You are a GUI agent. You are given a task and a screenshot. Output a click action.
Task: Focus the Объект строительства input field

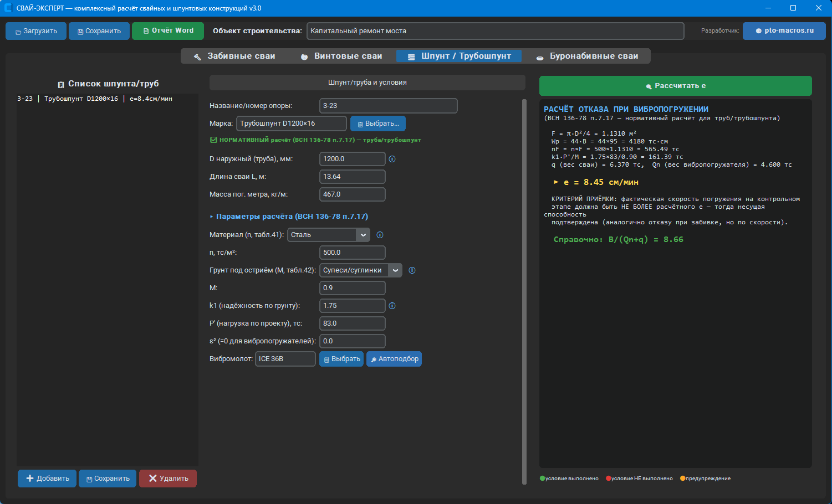(496, 31)
